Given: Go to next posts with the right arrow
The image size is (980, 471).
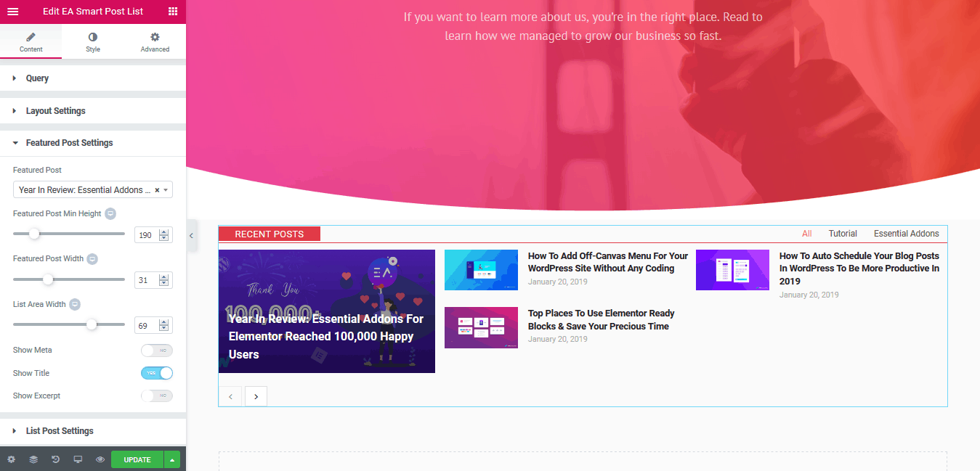Looking at the screenshot, I should (x=256, y=396).
